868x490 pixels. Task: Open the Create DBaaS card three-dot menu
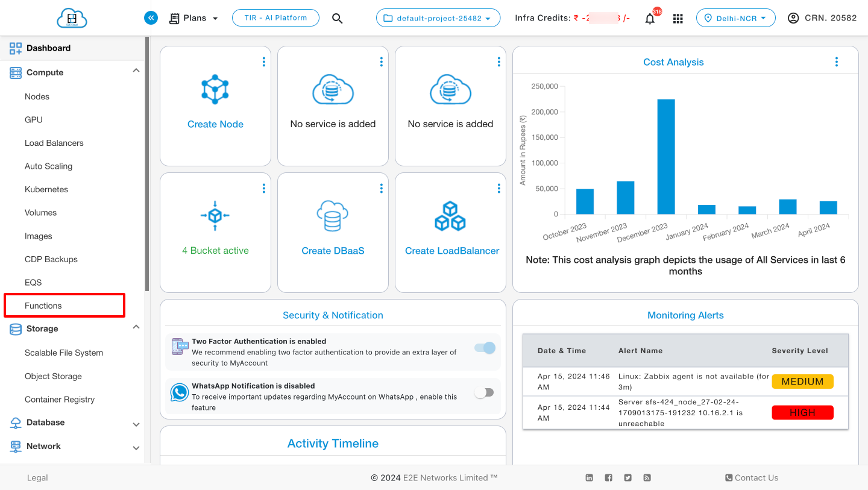click(381, 188)
